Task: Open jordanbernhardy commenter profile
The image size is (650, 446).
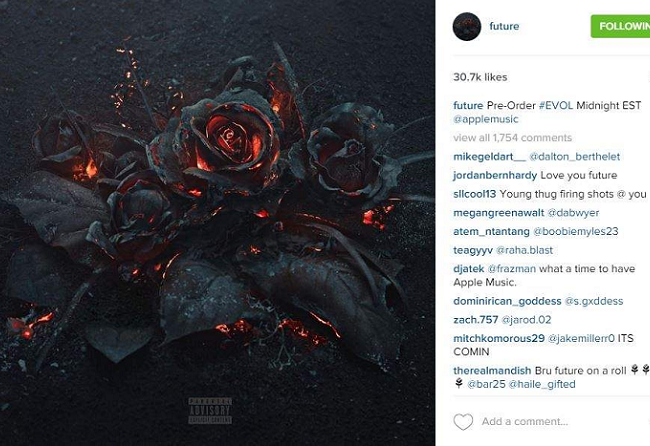Action: (x=495, y=175)
